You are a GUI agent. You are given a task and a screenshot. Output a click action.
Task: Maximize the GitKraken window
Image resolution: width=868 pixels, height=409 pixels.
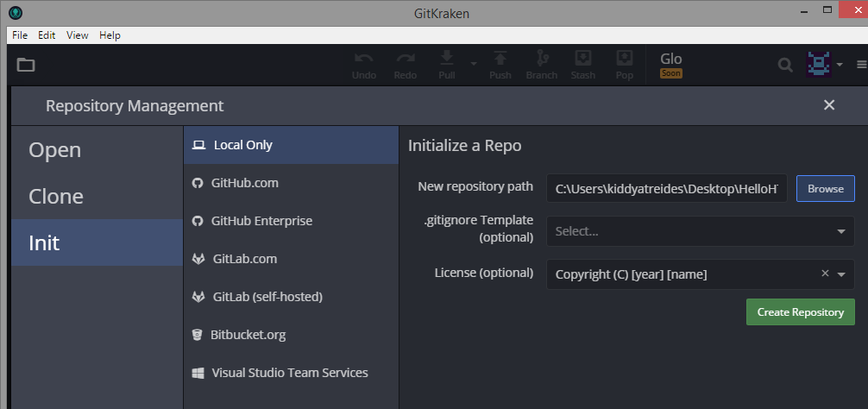coord(827,10)
